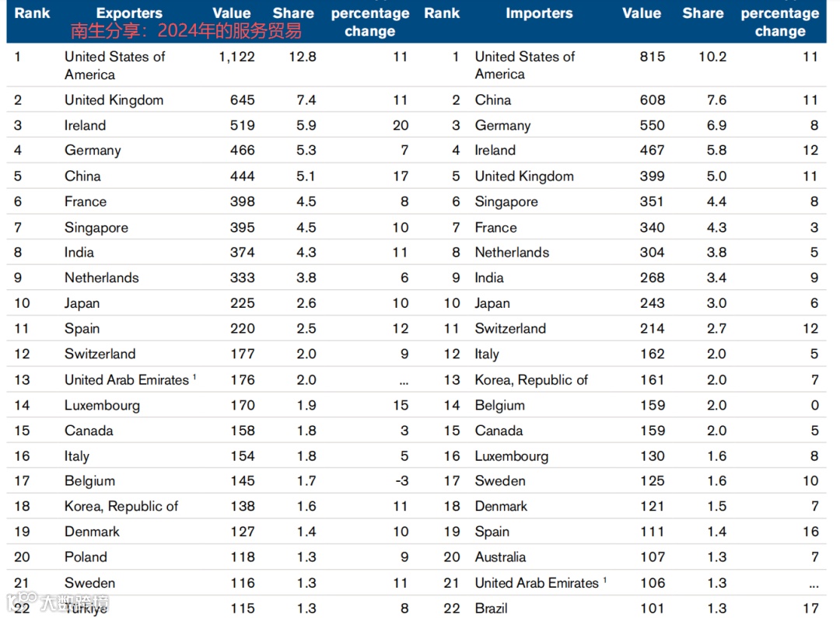
Task: Select exporter Korea, Republic of name
Action: click(x=121, y=507)
